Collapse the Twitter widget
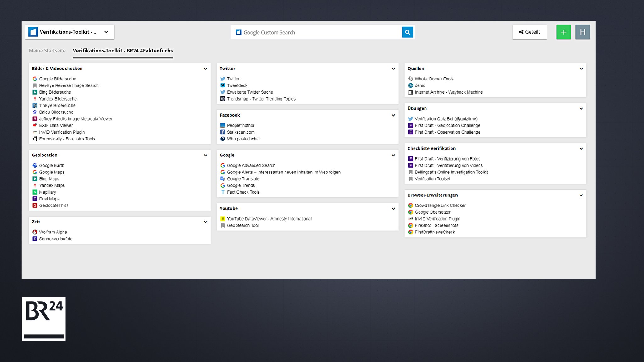Screen dimensions: 644x362 pyautogui.click(x=393, y=69)
